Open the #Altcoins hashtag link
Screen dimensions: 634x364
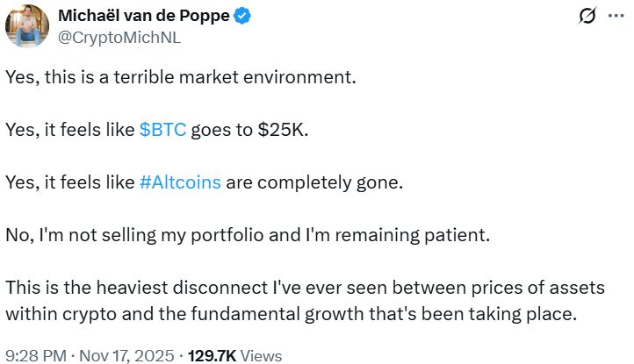coord(180,182)
